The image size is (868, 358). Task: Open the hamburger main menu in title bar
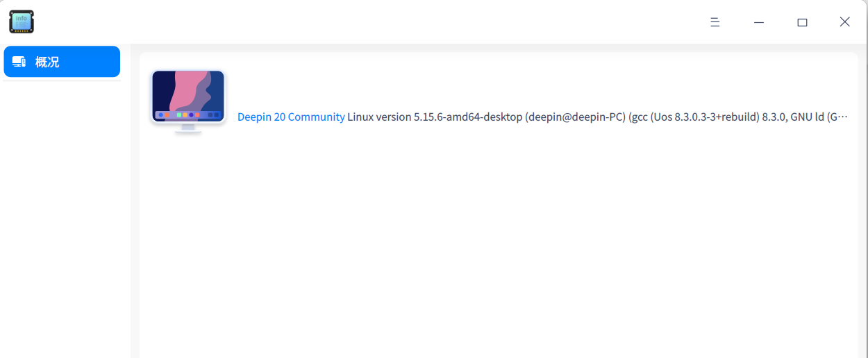(715, 22)
